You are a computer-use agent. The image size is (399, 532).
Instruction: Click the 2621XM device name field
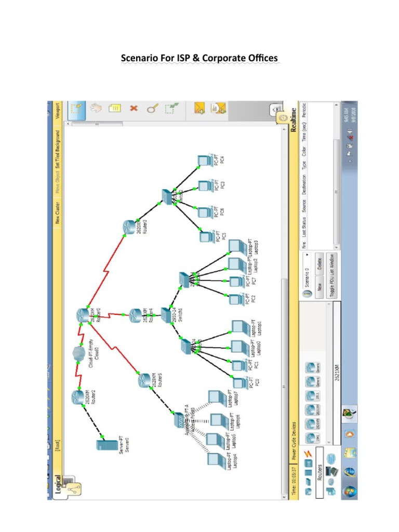tap(337, 373)
